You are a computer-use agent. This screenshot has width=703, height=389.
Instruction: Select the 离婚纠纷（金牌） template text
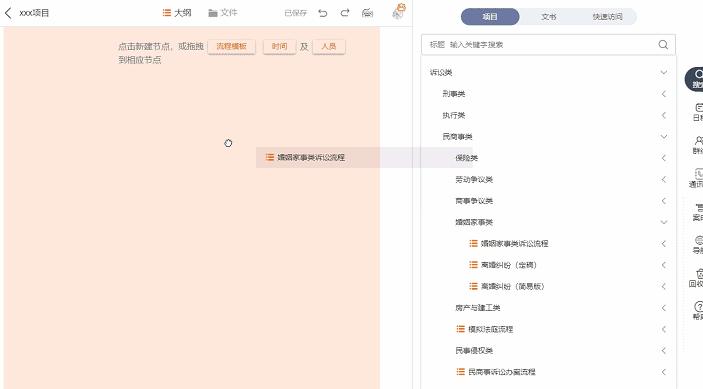click(x=509, y=265)
